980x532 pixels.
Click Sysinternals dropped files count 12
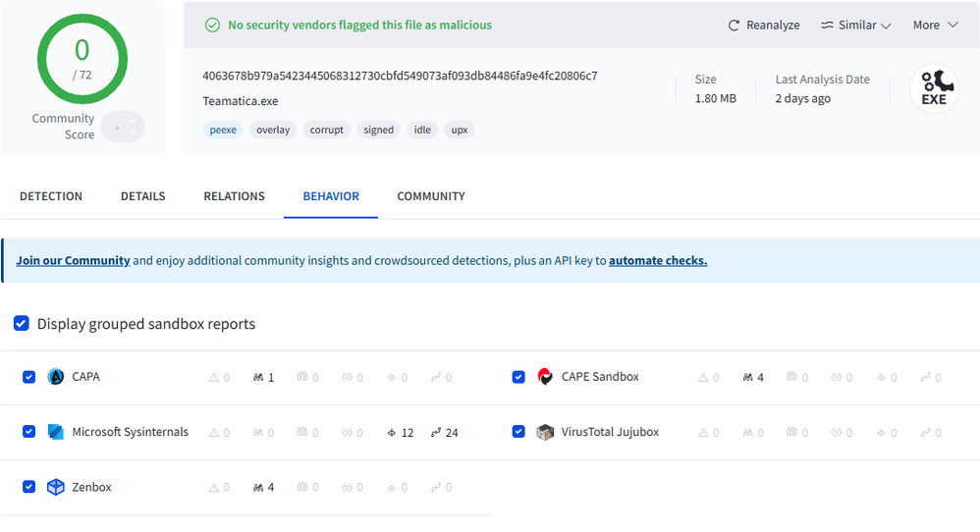point(400,432)
